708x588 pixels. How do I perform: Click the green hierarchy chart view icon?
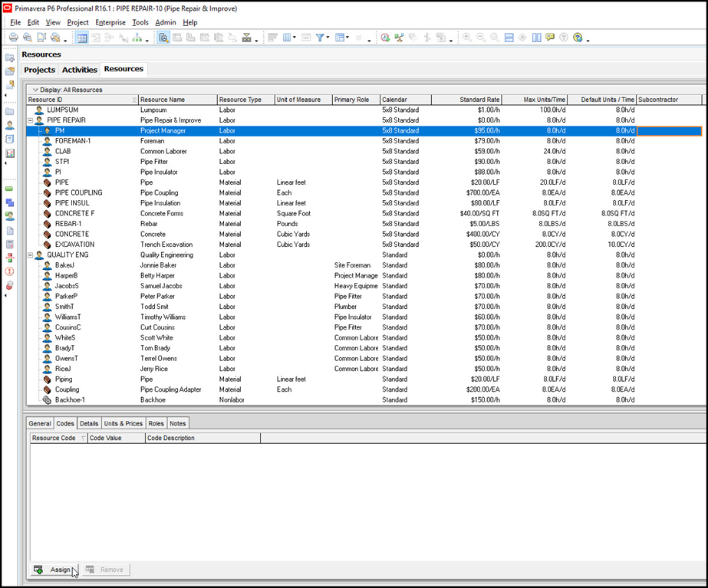(137, 38)
